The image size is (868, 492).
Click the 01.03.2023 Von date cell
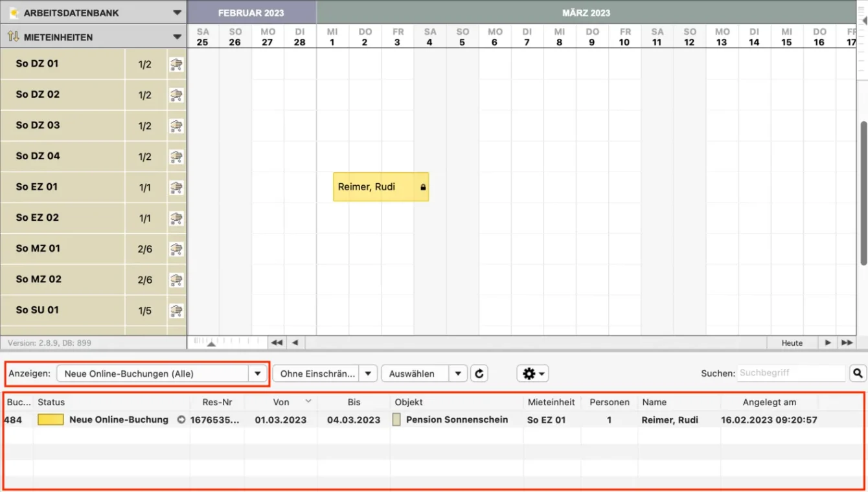280,419
